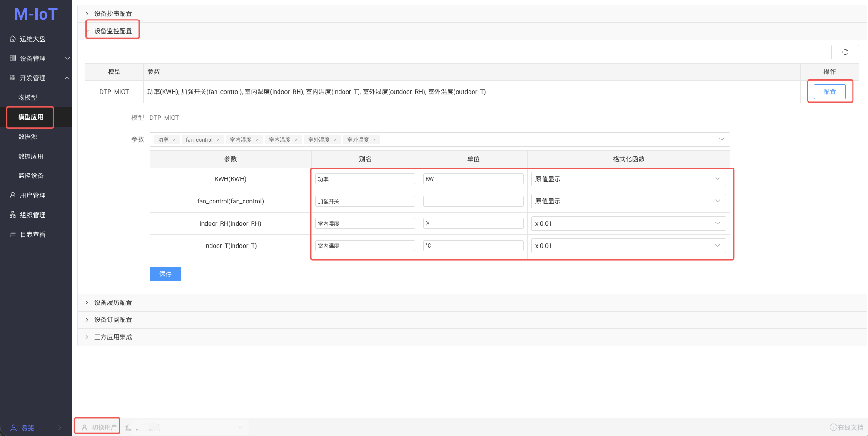Click the unit field for fan_control
This screenshot has height=436, width=868.
(x=473, y=201)
